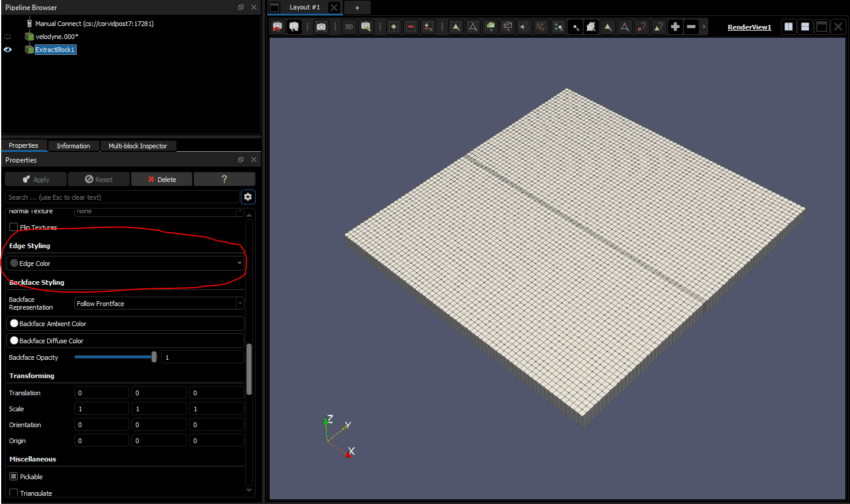This screenshot has height=504, width=850.
Task: Select the Layout #1 tab
Action: coord(304,7)
